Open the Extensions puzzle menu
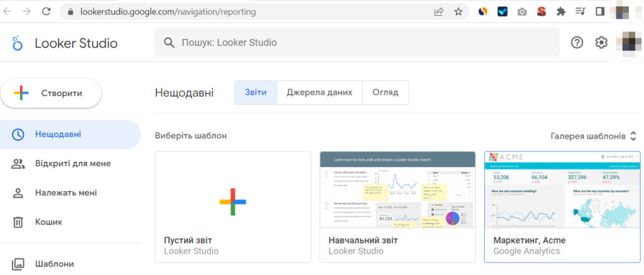644x275 pixels. 561,11
